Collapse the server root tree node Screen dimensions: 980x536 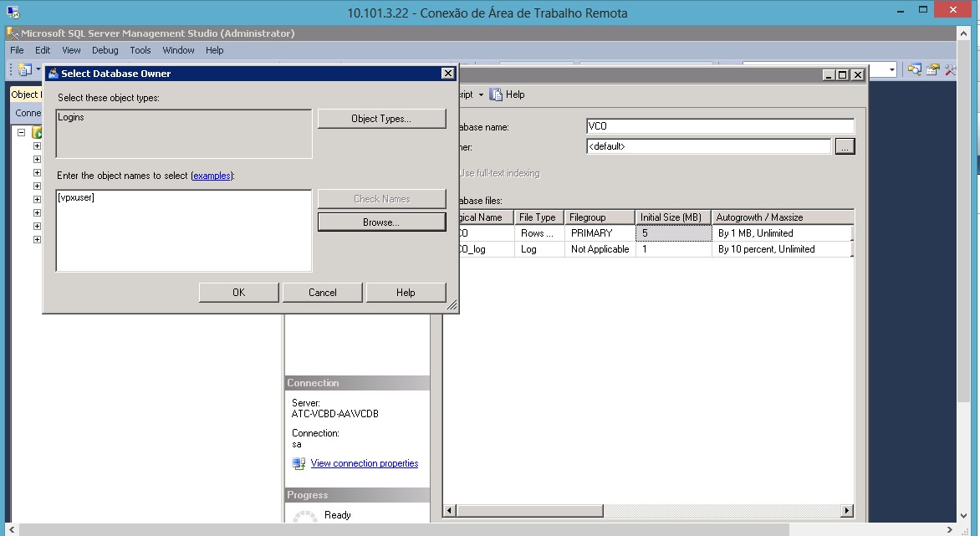pyautogui.click(x=22, y=133)
